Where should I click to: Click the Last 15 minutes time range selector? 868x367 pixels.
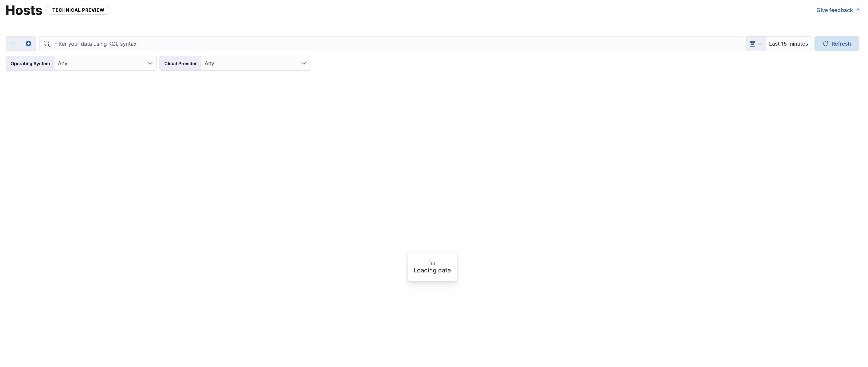[788, 44]
